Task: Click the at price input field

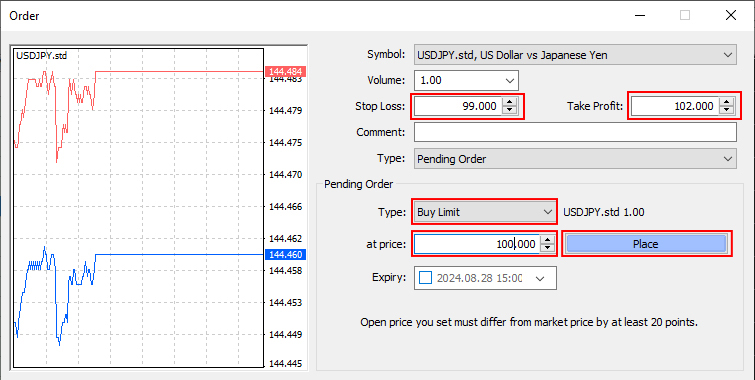Action: (476, 244)
